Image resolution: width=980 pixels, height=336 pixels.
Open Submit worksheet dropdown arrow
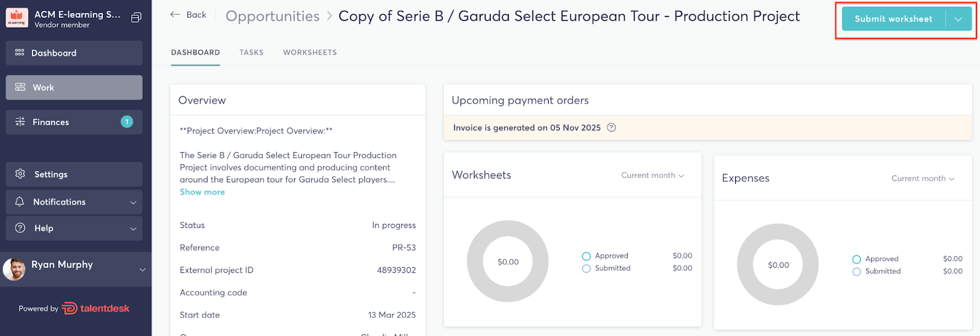point(959,19)
